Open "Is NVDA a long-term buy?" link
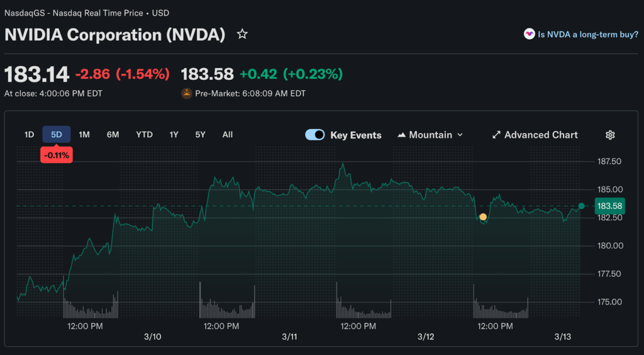This screenshot has width=644, height=355. pyautogui.click(x=588, y=35)
